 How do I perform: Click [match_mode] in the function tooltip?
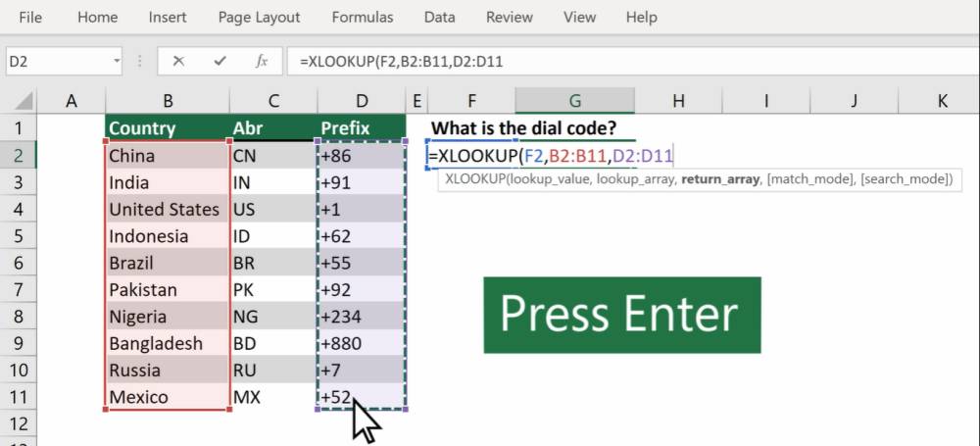810,179
